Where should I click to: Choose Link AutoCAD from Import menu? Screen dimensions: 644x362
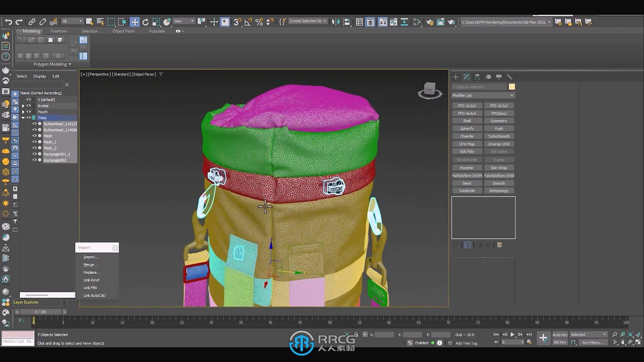[x=95, y=296]
